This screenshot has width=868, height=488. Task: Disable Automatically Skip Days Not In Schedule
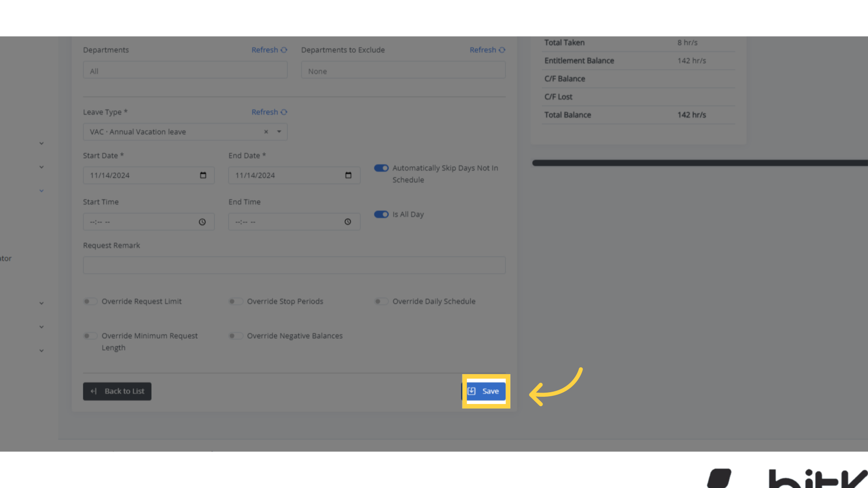click(381, 168)
